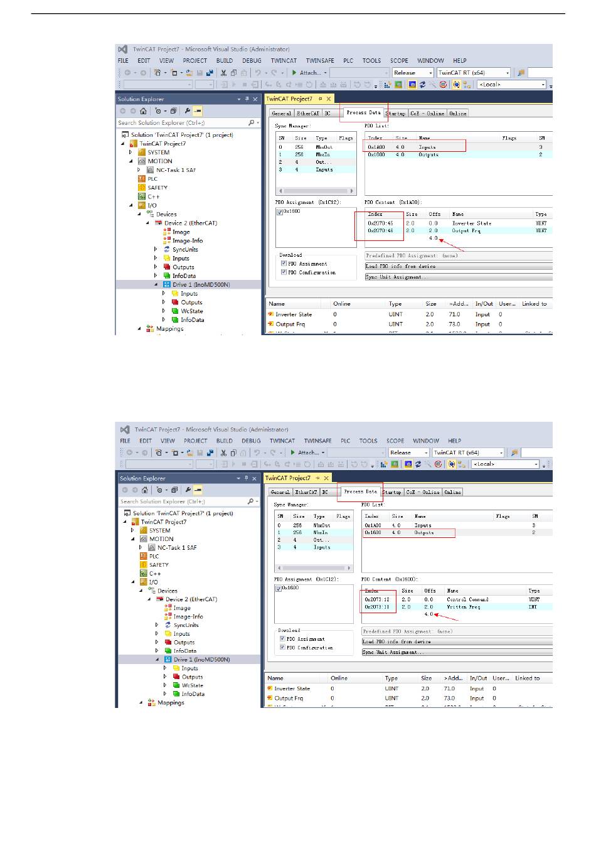Click the Attach debug play icon in the first screenshot

click(294, 73)
